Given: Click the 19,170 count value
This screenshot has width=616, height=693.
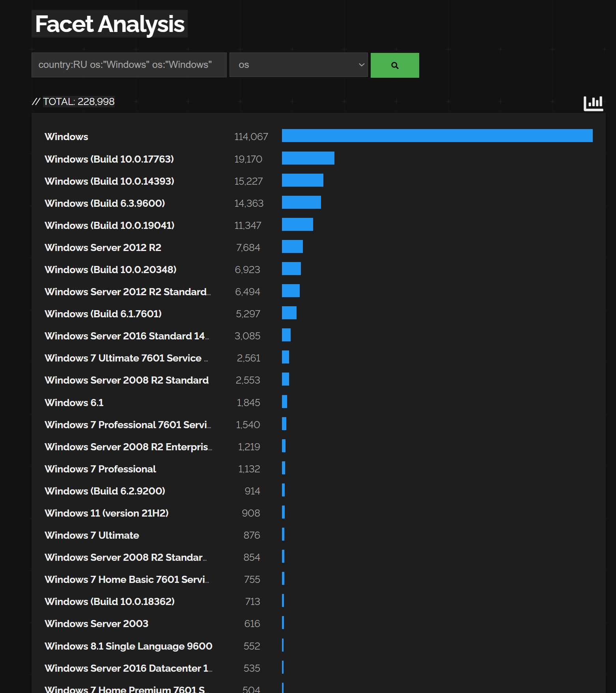Looking at the screenshot, I should coord(248,159).
